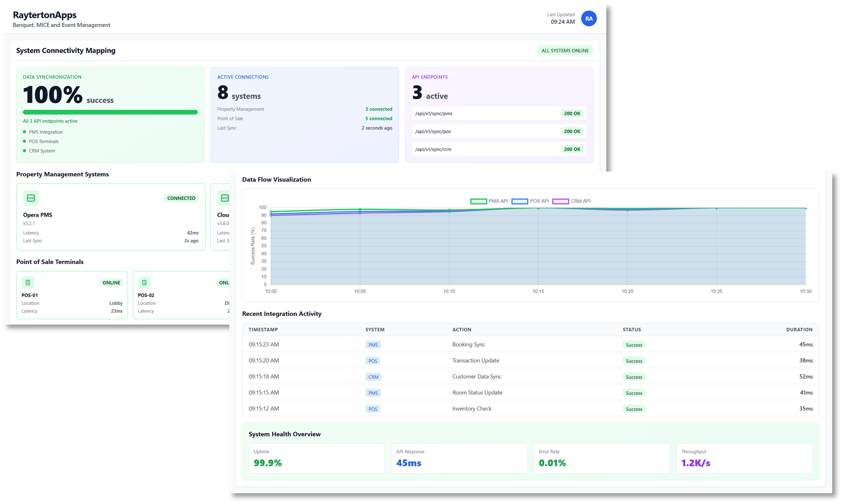Viewport: 843px width, 504px height.
Task: Click the POS badge on Inventory Check row
Action: click(x=373, y=409)
